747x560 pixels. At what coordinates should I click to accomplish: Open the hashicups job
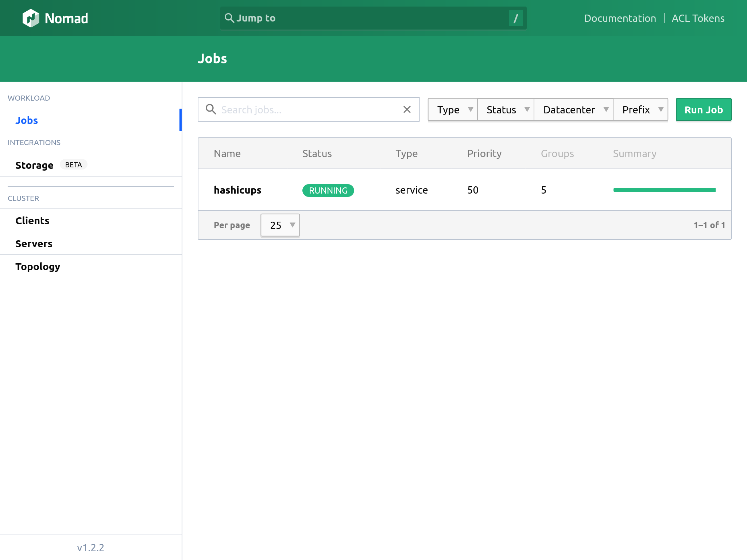click(x=237, y=190)
